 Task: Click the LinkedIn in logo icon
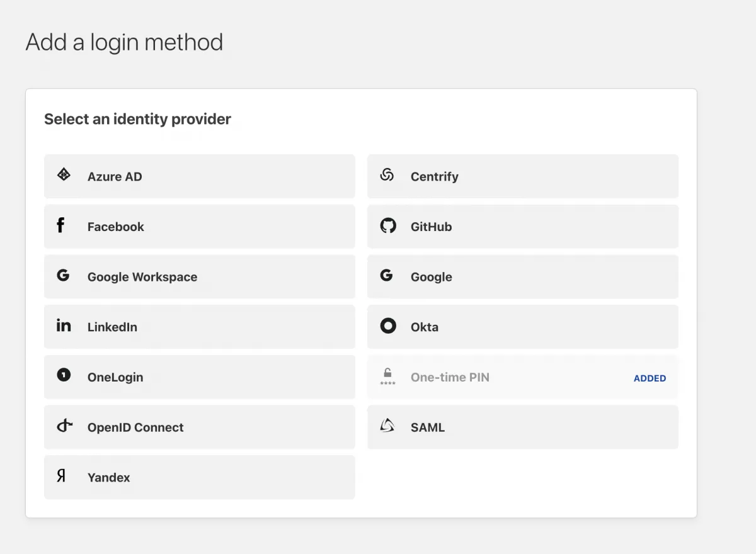point(64,325)
